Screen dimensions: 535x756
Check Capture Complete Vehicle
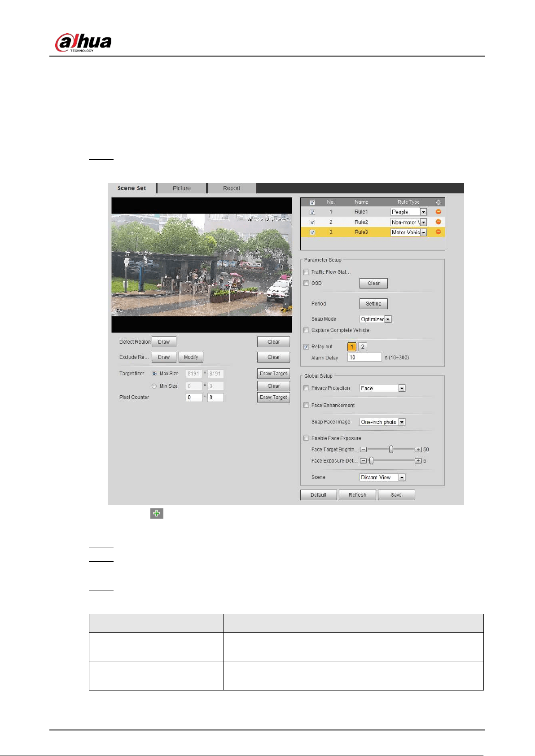click(306, 330)
